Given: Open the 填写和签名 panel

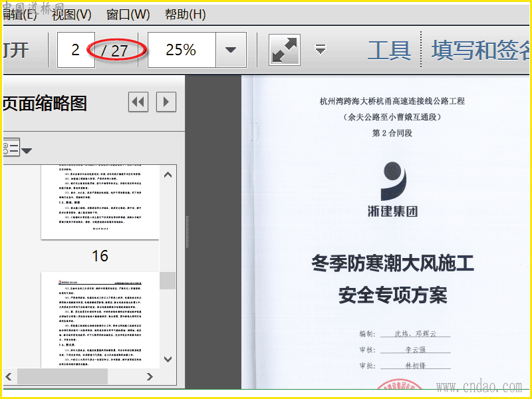Looking at the screenshot, I should click(480, 51).
